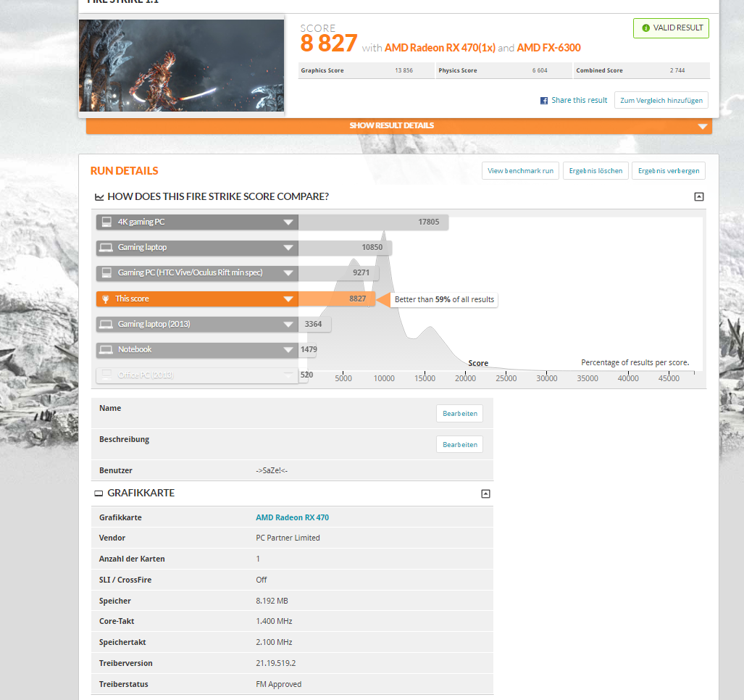Click the Valid Result button
Image resolution: width=744 pixels, height=700 pixels.
click(671, 28)
